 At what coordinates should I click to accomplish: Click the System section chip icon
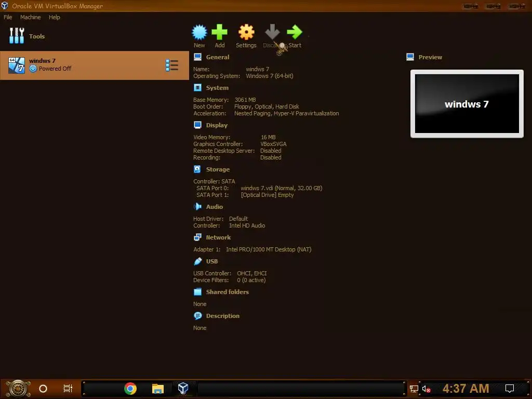[197, 87]
